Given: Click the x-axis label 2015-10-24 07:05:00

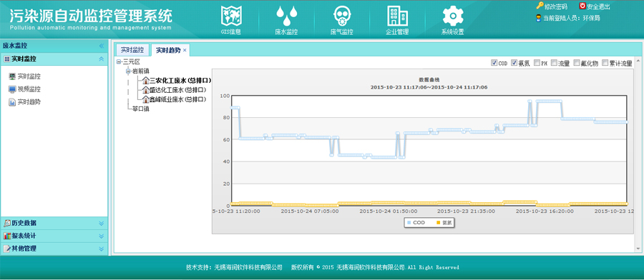Looking at the screenshot, I should click(310, 211).
